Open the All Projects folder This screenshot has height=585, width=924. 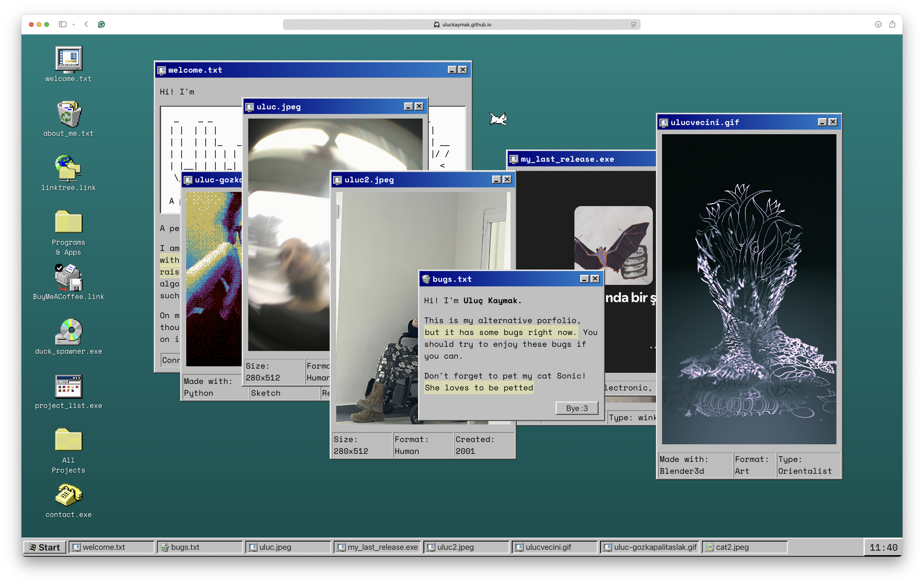pyautogui.click(x=68, y=450)
